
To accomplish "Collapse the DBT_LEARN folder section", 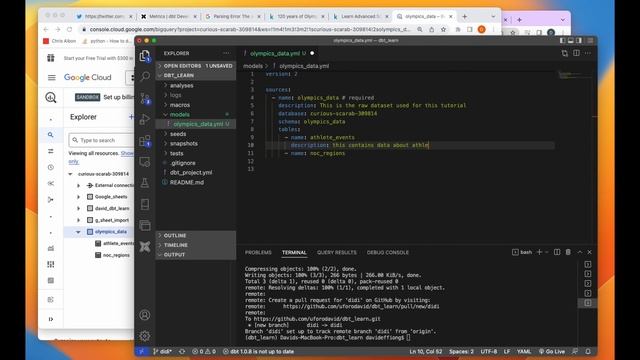I will [x=196, y=76].
